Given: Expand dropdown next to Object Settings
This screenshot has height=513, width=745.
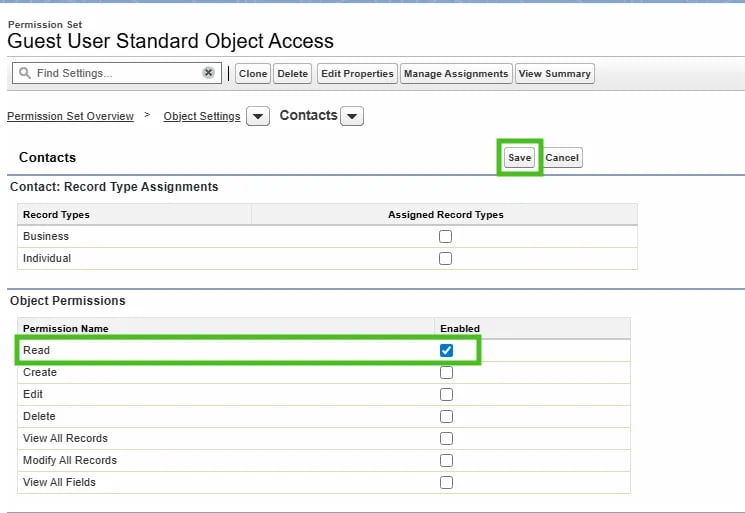Looking at the screenshot, I should point(258,116).
